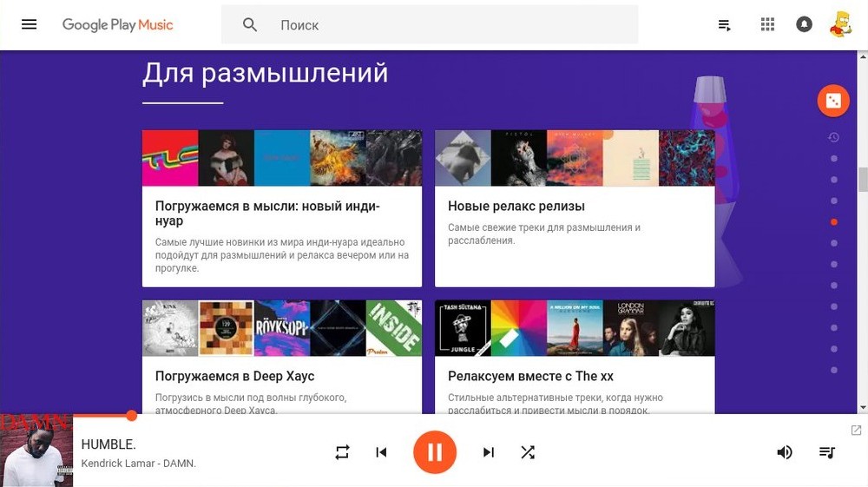Open the user account avatar menu
Viewport: 868px width, 487px height.
839,24
